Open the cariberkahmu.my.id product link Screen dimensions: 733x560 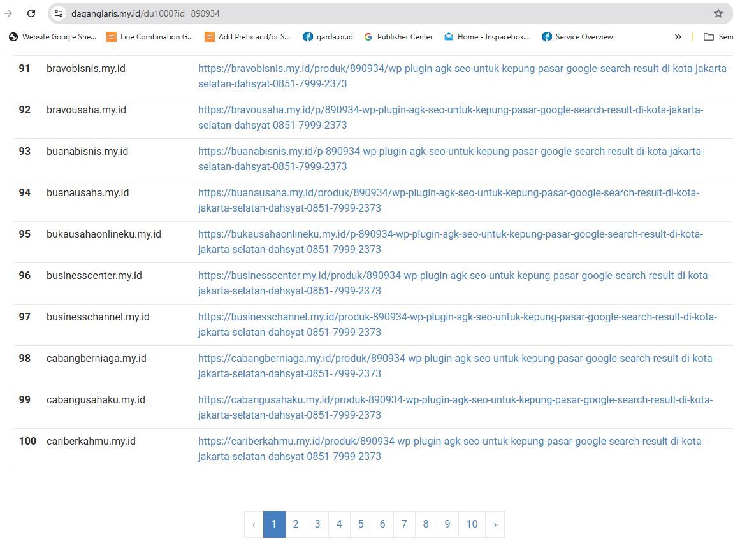click(x=451, y=449)
